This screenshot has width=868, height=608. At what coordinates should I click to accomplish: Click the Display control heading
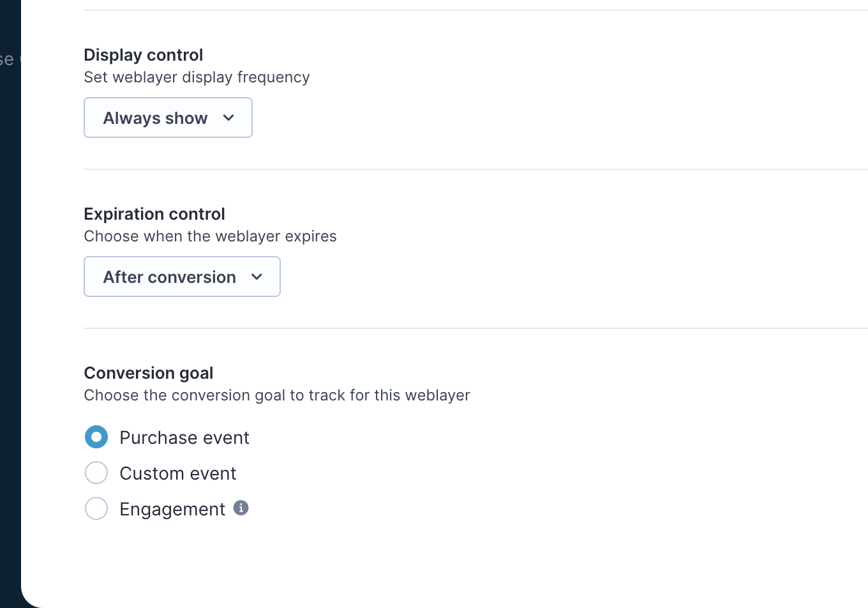pyautogui.click(x=144, y=55)
